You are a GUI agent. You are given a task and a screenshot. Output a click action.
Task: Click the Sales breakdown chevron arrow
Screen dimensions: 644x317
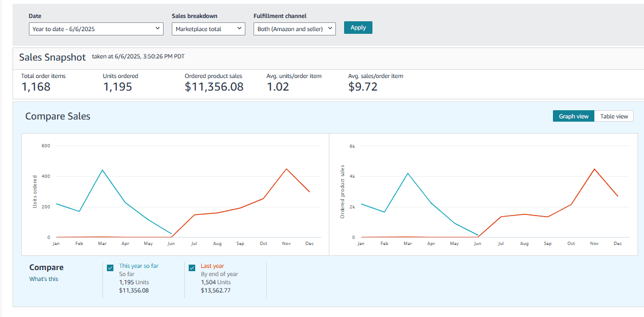pos(239,28)
